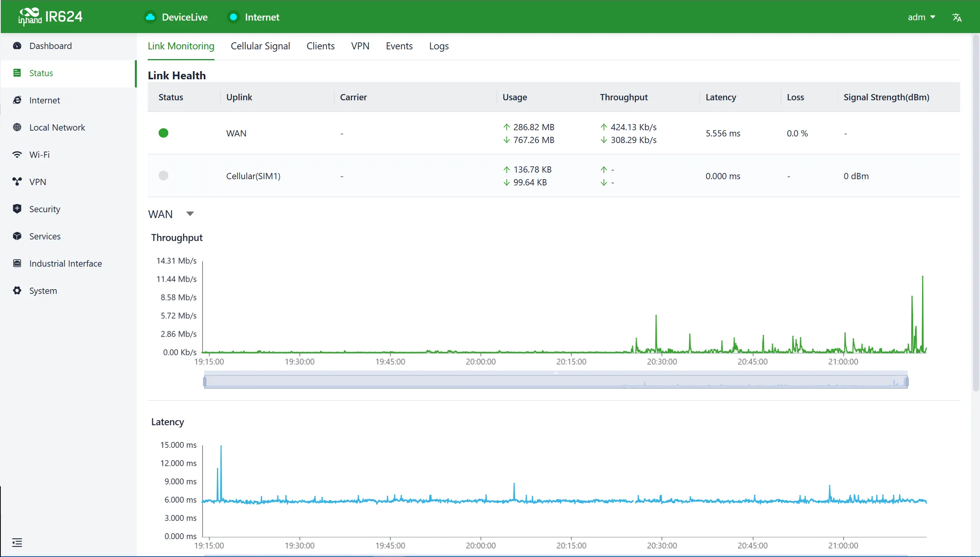This screenshot has width=980, height=557.
Task: Switch to the Clients tab
Action: pos(321,46)
